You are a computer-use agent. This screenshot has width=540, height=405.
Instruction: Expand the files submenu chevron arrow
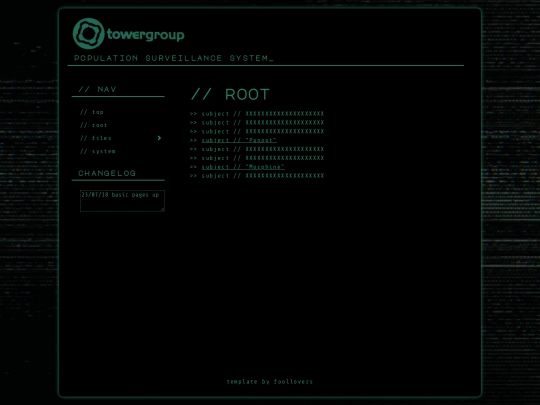point(159,138)
